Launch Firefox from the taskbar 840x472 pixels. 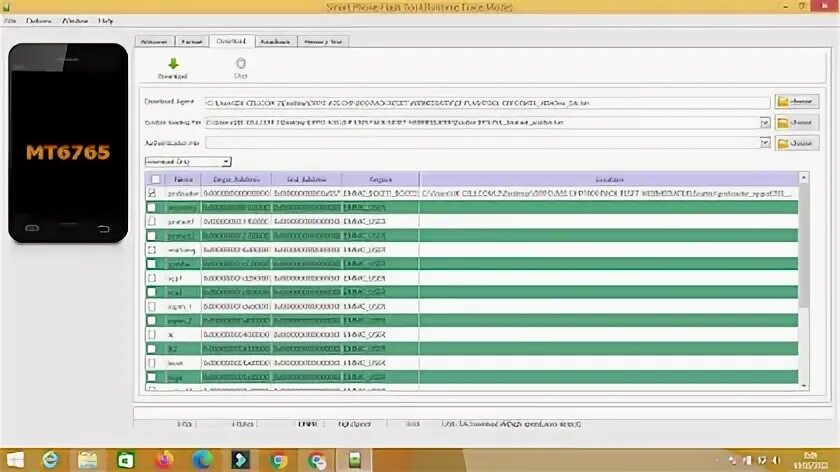point(164,460)
